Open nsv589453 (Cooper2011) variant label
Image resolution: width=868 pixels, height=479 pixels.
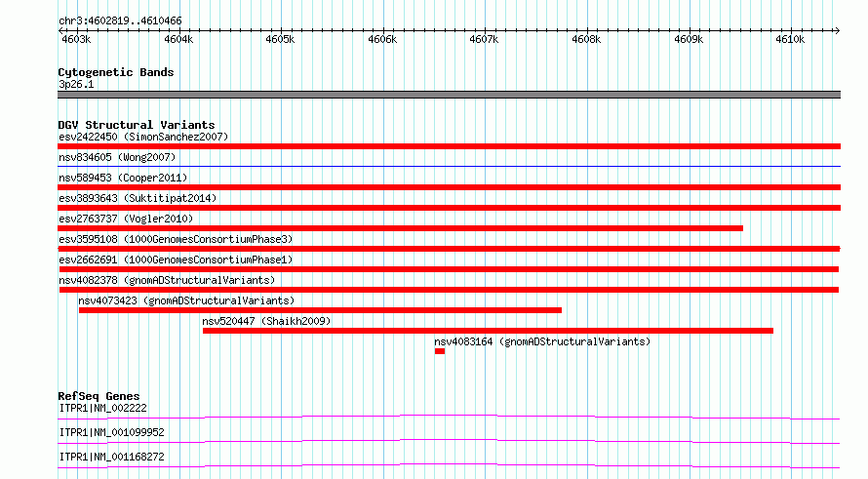click(x=123, y=178)
